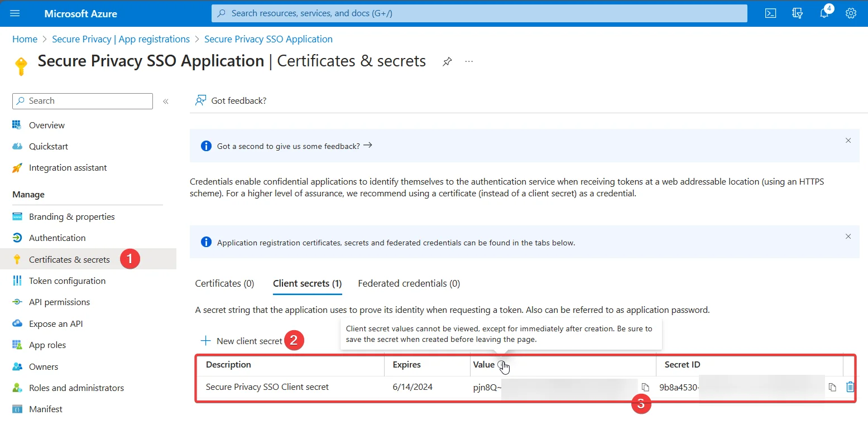
Task: Dismiss the feedback info banner
Action: pos(848,141)
